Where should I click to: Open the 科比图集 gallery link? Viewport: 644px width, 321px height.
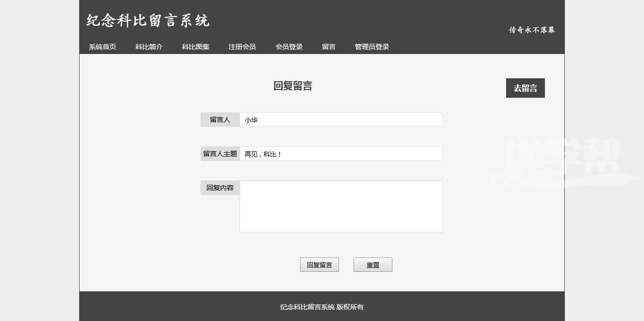(196, 47)
